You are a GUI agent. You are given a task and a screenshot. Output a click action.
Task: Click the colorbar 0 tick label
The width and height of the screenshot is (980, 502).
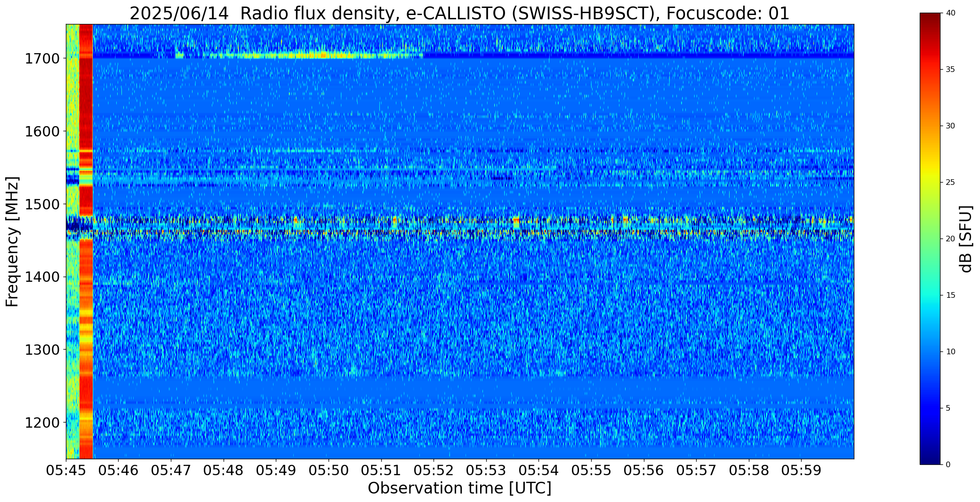coord(948,465)
